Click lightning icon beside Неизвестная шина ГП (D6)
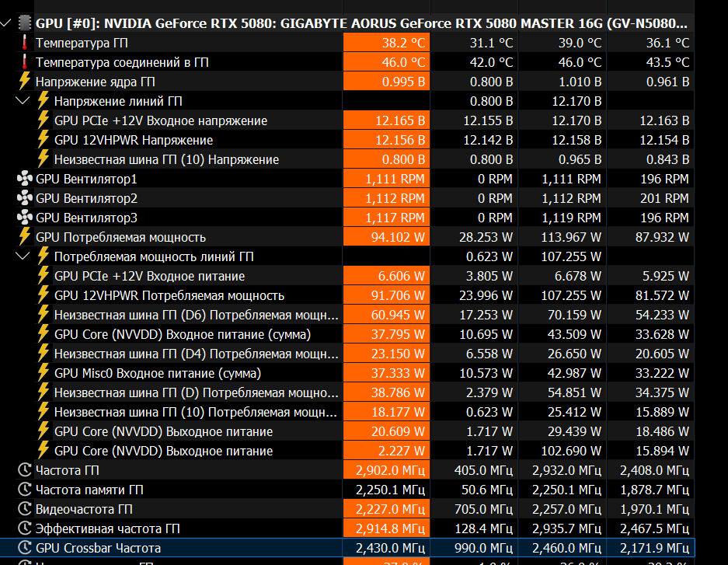The height and width of the screenshot is (565, 728). [x=44, y=315]
